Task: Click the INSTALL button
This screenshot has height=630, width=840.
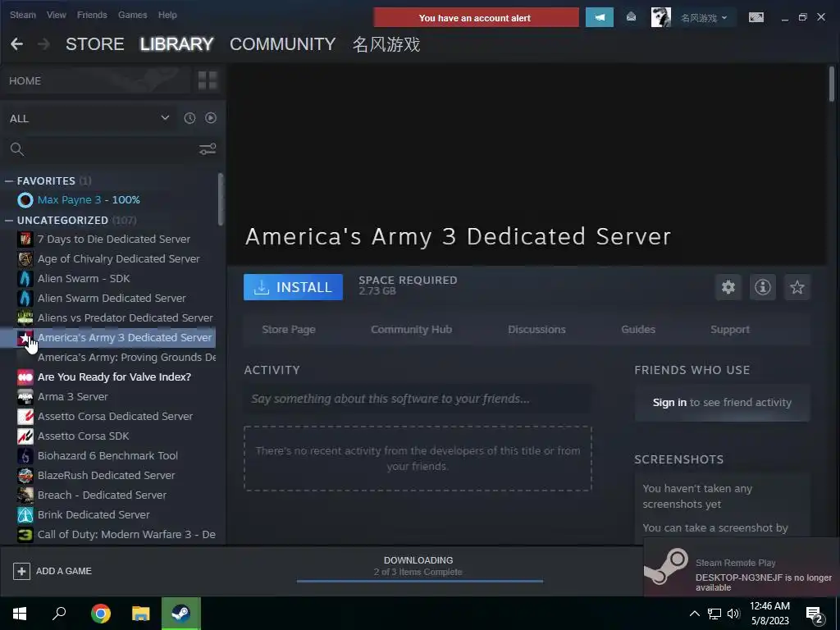Action: click(x=293, y=287)
